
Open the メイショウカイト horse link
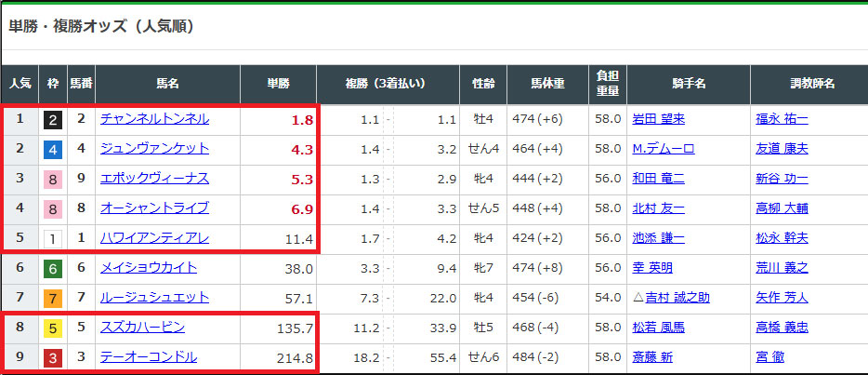tap(149, 268)
